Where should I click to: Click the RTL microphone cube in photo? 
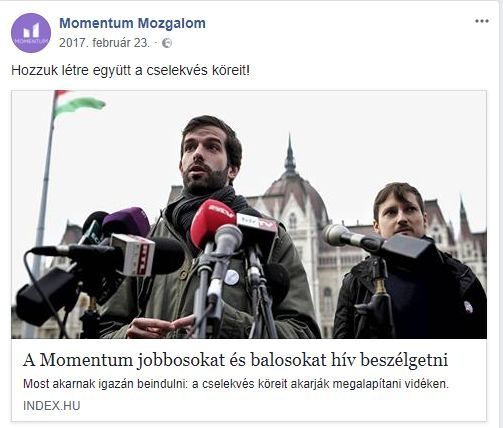click(x=133, y=255)
